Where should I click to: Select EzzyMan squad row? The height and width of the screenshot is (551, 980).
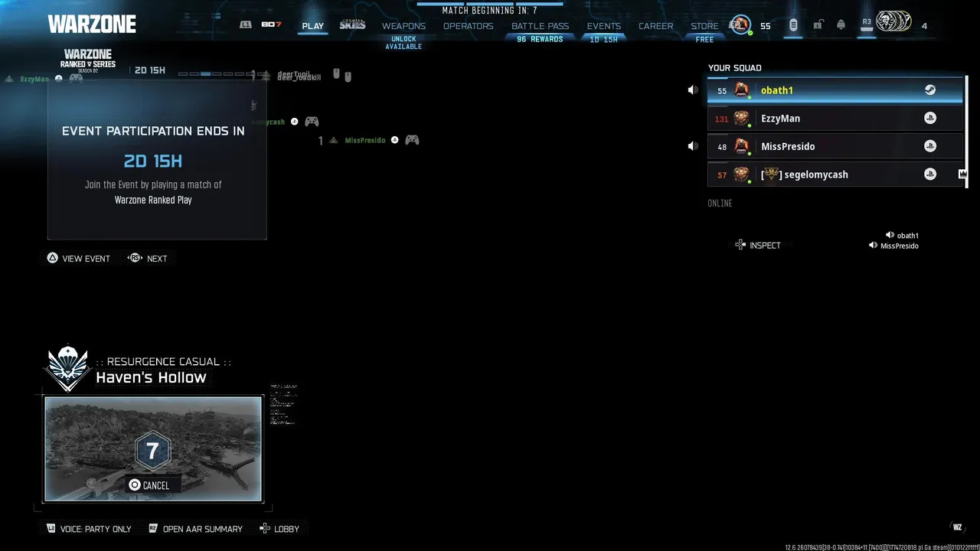click(x=835, y=118)
